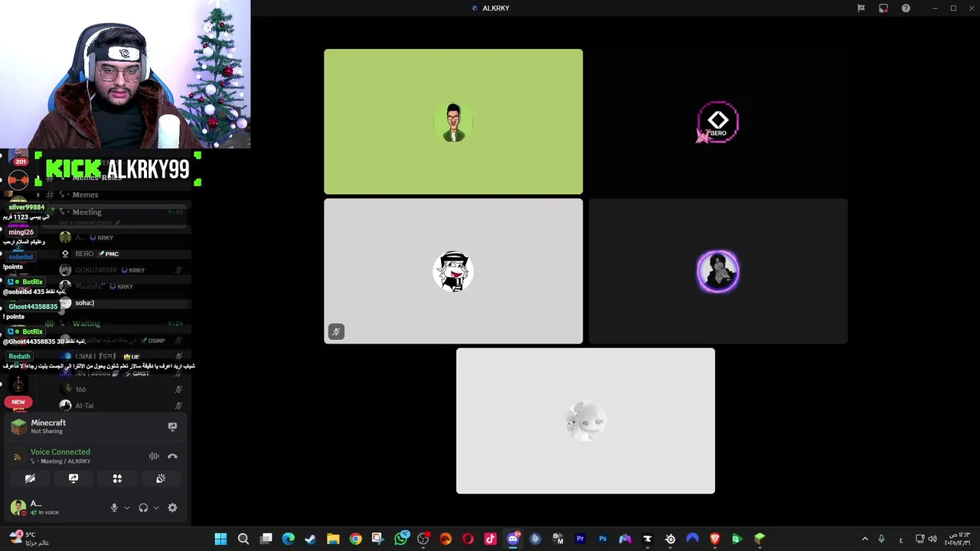This screenshot has width=980, height=551.
Task: Open Minecraft block icon on taskbar
Action: pyautogui.click(x=759, y=539)
